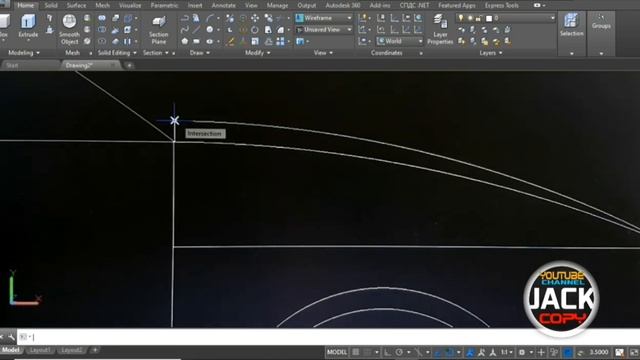This screenshot has height=360, width=640.
Task: Click the Presspull tool in Modeling
Action: tap(49, 30)
